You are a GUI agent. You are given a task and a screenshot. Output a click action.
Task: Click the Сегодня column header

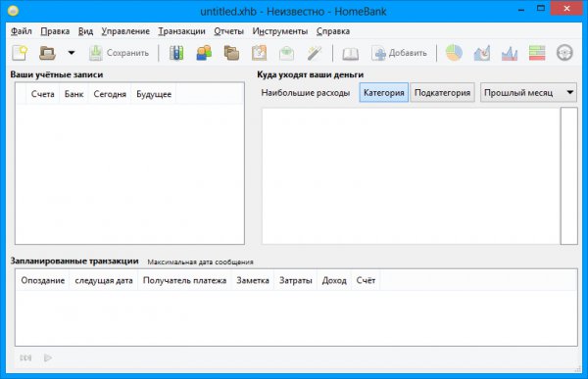(x=110, y=94)
